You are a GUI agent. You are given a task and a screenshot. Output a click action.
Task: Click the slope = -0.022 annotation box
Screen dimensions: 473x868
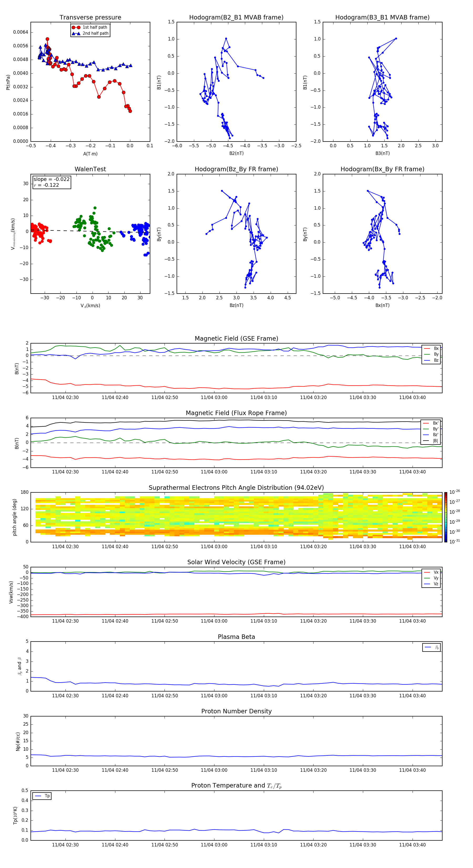click(52, 182)
